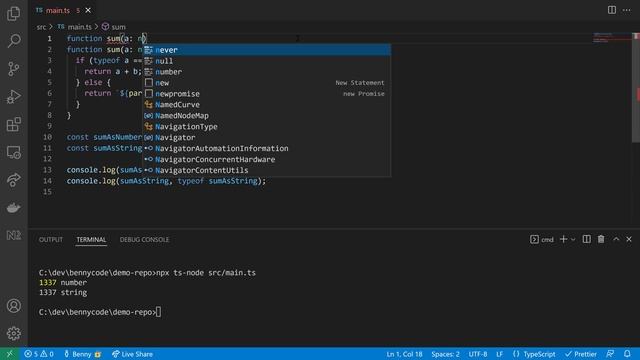Viewport: 640px width, 360px height.
Task: Show problems from errors and warnings count
Action: click(x=39, y=354)
